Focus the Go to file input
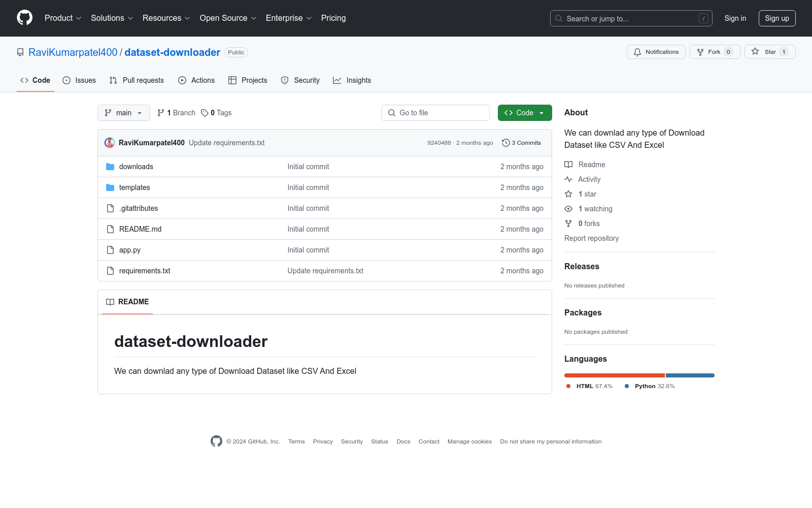The width and height of the screenshot is (812, 508). (x=435, y=113)
